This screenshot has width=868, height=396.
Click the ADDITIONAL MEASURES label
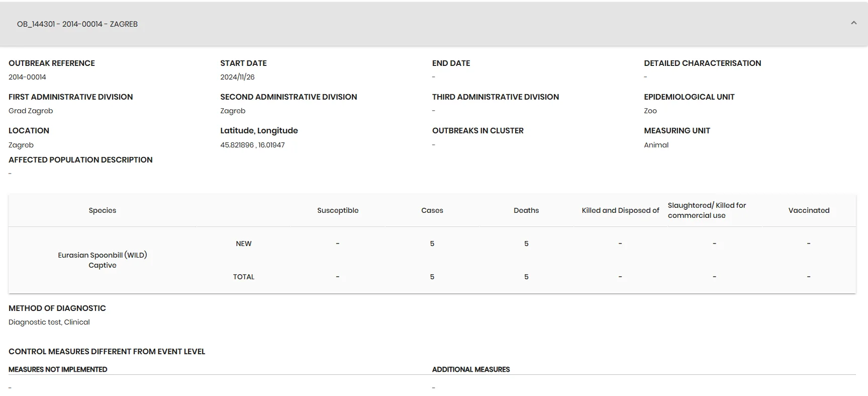coord(471,369)
